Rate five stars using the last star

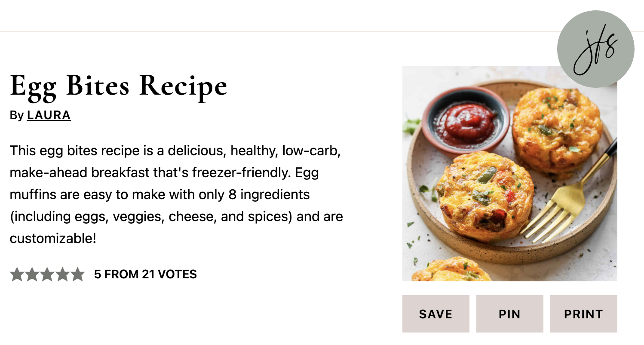(77, 274)
